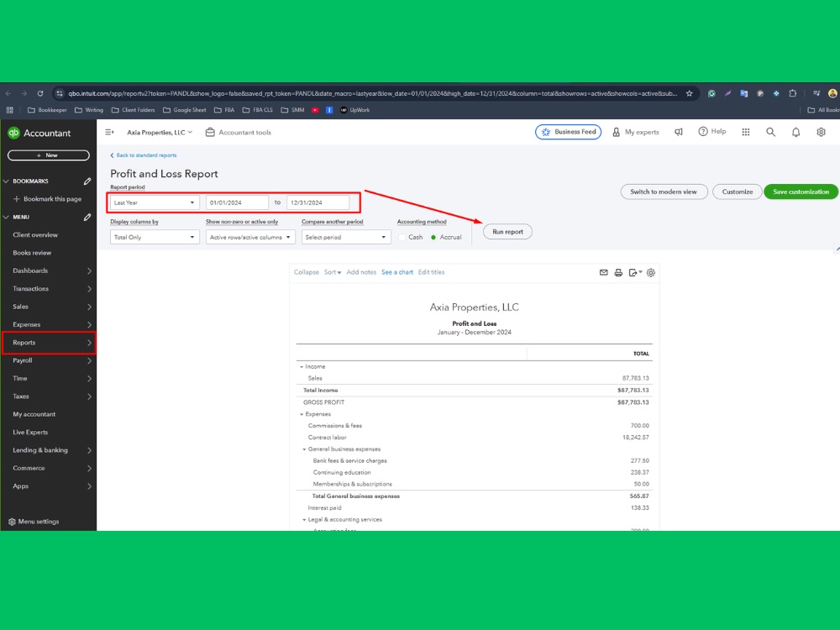Open Expenses in the sidebar menu
Screen dimensions: 840x630
pyautogui.click(x=49, y=324)
